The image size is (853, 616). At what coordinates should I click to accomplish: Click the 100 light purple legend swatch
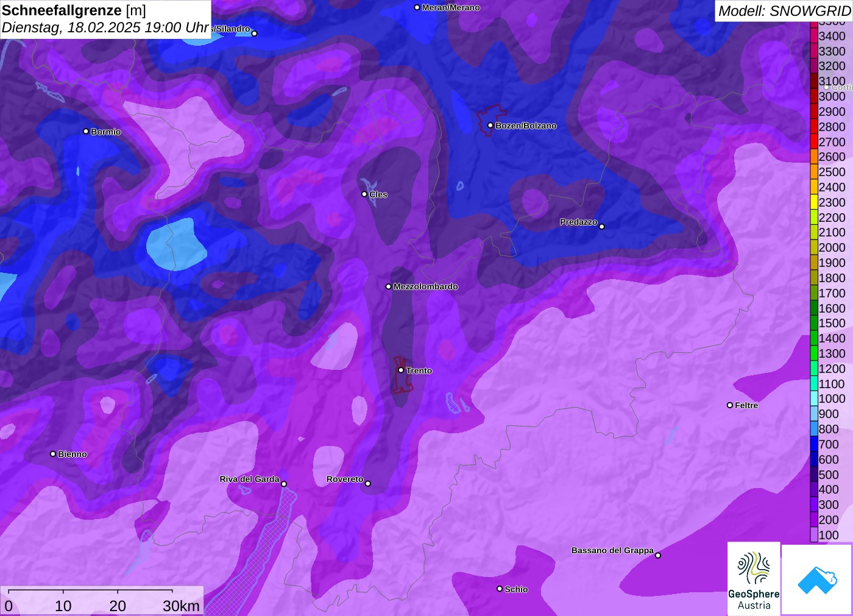click(814, 535)
